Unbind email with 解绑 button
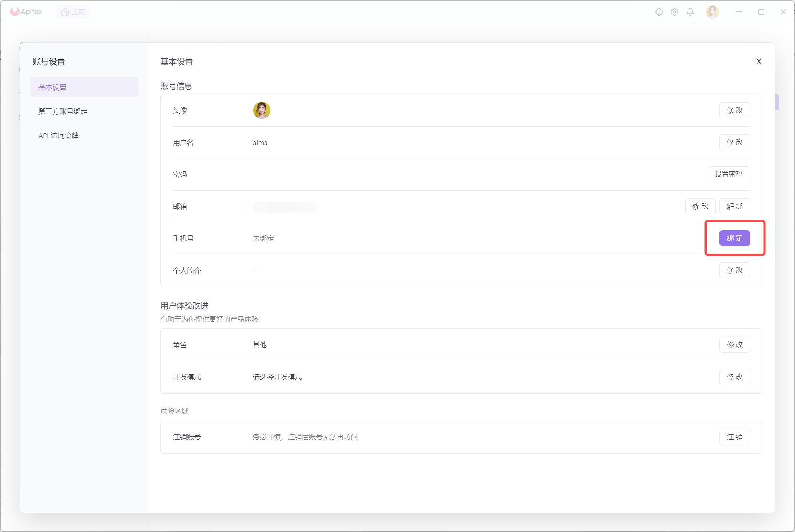Viewport: 795px width, 532px height. (734, 206)
